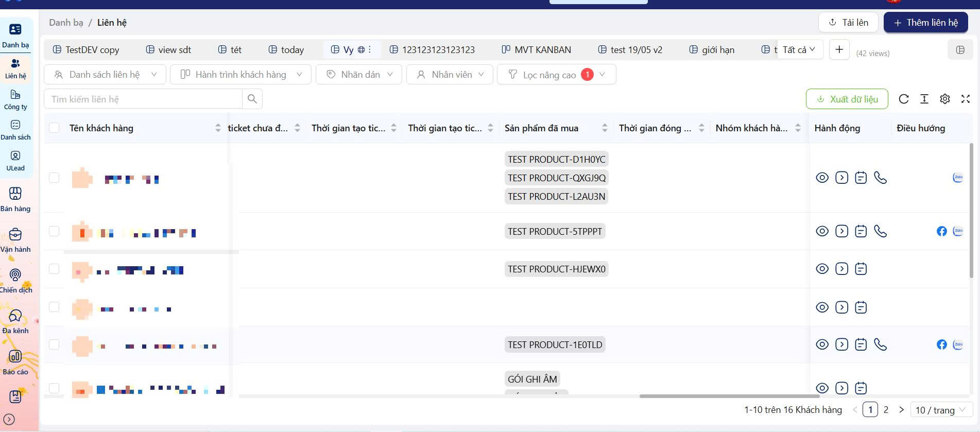Image resolution: width=980 pixels, height=432 pixels.
Task: Open the Danh sách sidebar section
Action: (15, 130)
